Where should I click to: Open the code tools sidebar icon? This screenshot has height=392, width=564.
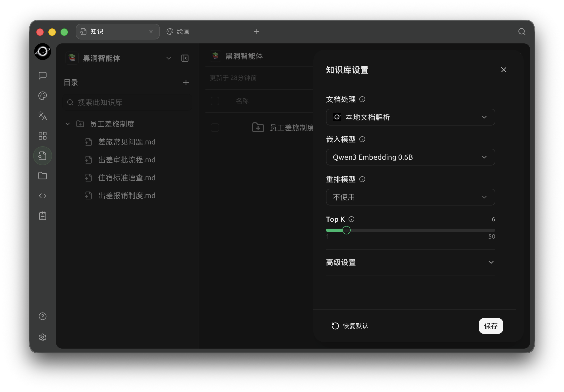coord(43,196)
